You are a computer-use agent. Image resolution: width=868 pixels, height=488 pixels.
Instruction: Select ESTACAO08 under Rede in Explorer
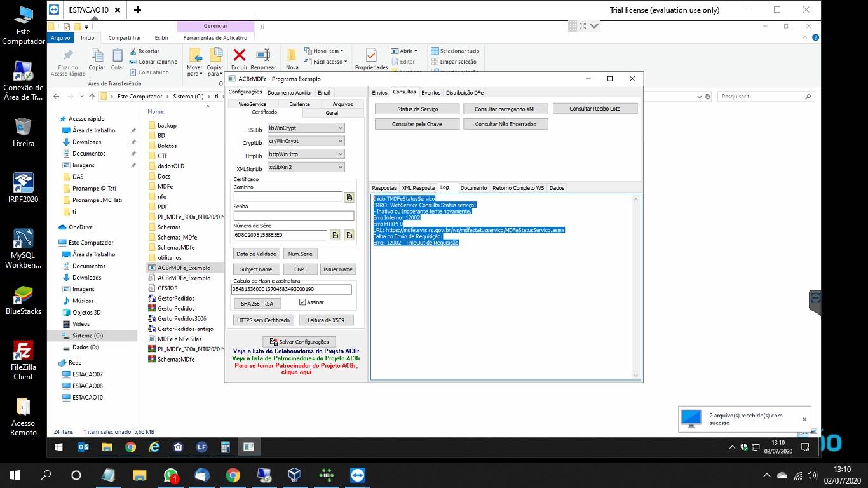[x=87, y=386]
